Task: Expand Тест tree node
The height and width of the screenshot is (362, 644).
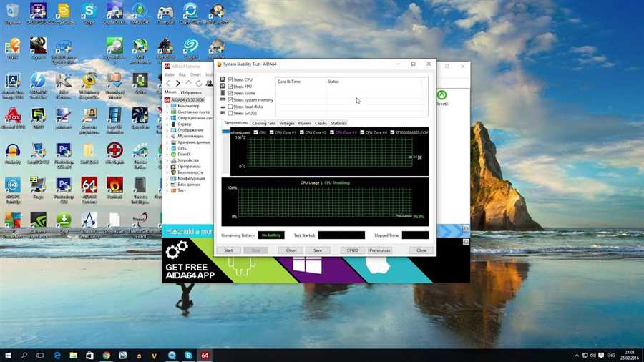Action: click(167, 190)
